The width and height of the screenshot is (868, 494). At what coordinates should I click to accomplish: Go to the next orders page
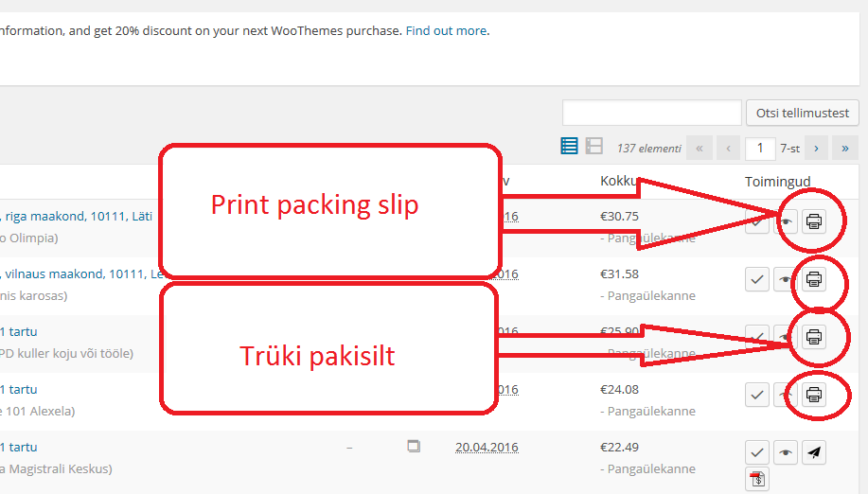pos(816,149)
